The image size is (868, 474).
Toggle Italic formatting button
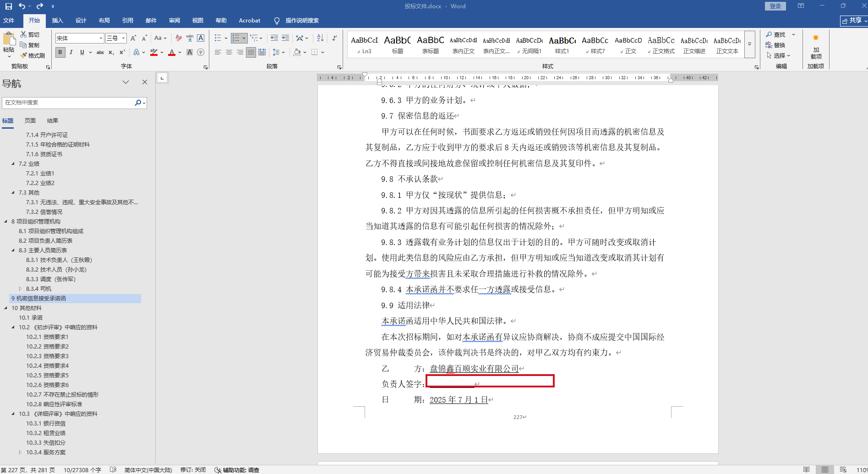point(71,53)
